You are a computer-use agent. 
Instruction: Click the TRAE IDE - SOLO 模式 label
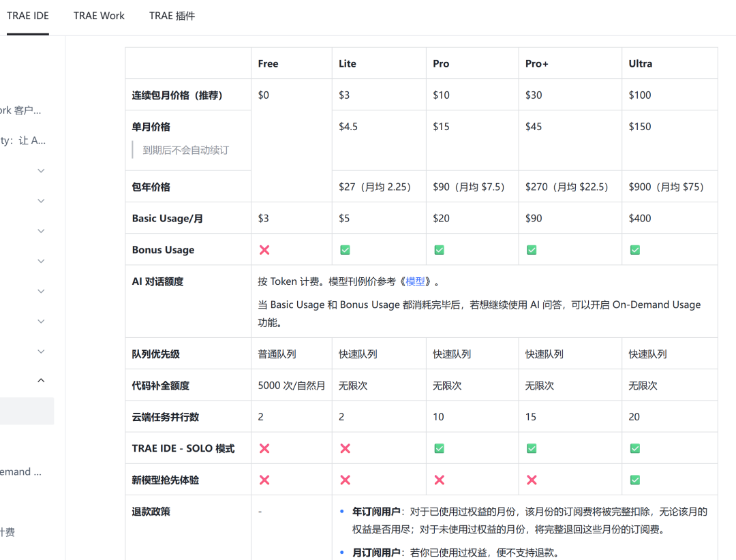point(183,448)
